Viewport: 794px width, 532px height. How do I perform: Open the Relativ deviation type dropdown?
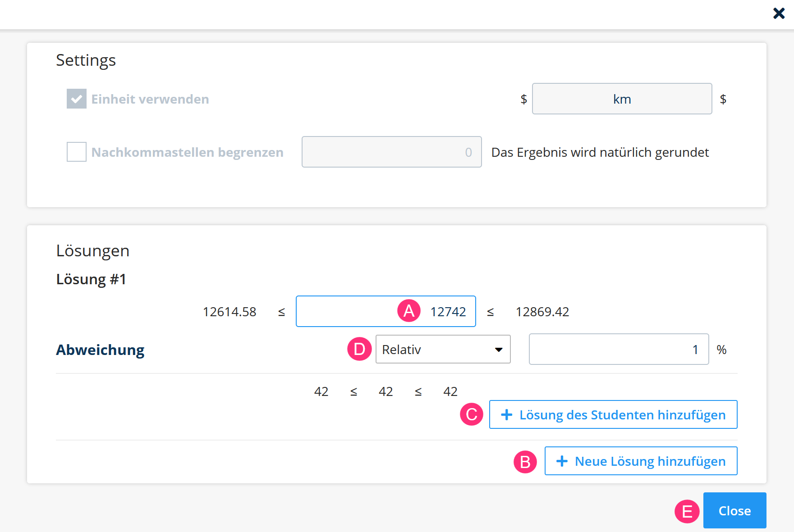tap(443, 349)
